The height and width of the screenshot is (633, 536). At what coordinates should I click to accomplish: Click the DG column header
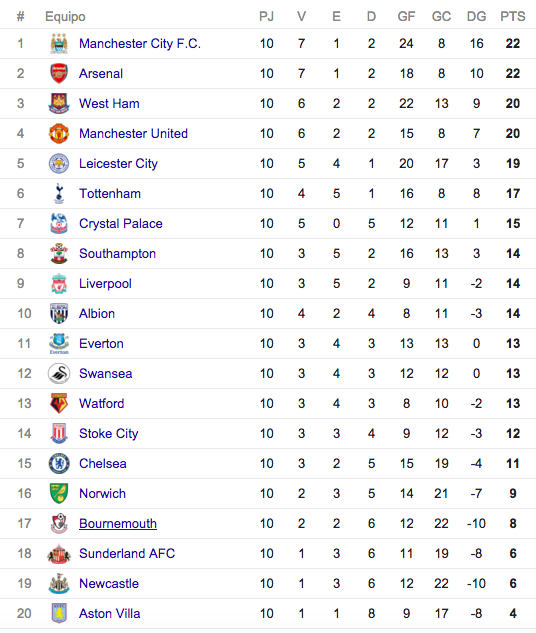coord(476,17)
